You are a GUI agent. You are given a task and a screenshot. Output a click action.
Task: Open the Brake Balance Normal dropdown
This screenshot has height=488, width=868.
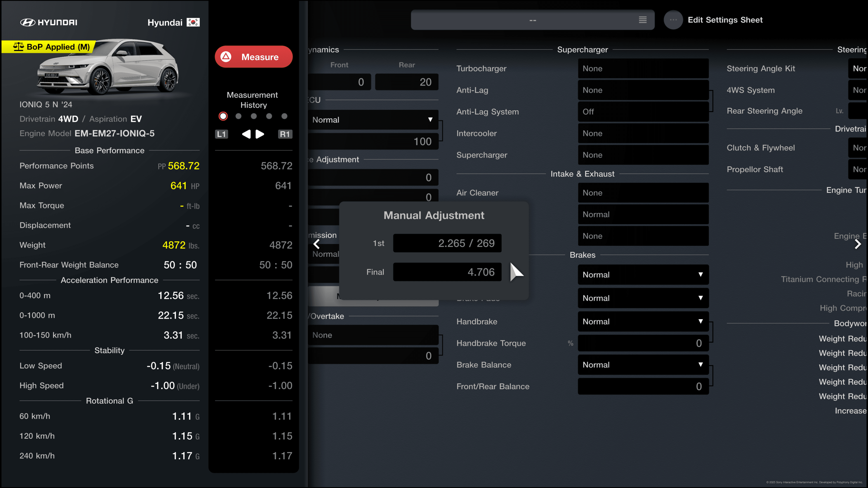pyautogui.click(x=643, y=364)
